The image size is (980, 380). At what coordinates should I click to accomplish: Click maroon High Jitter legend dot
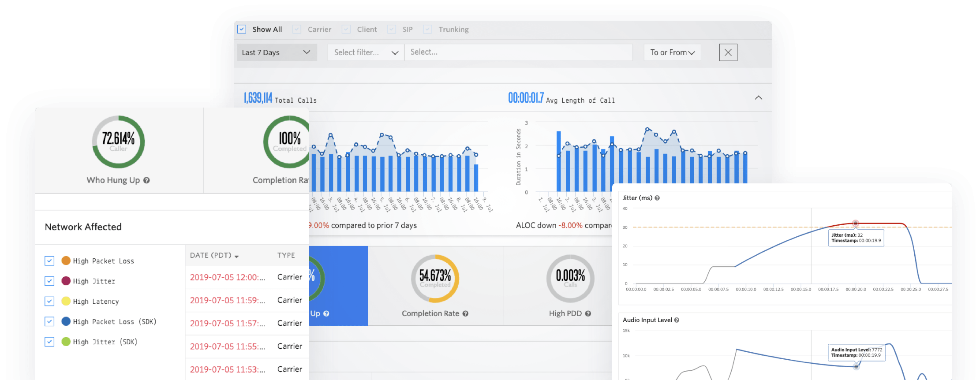point(66,281)
